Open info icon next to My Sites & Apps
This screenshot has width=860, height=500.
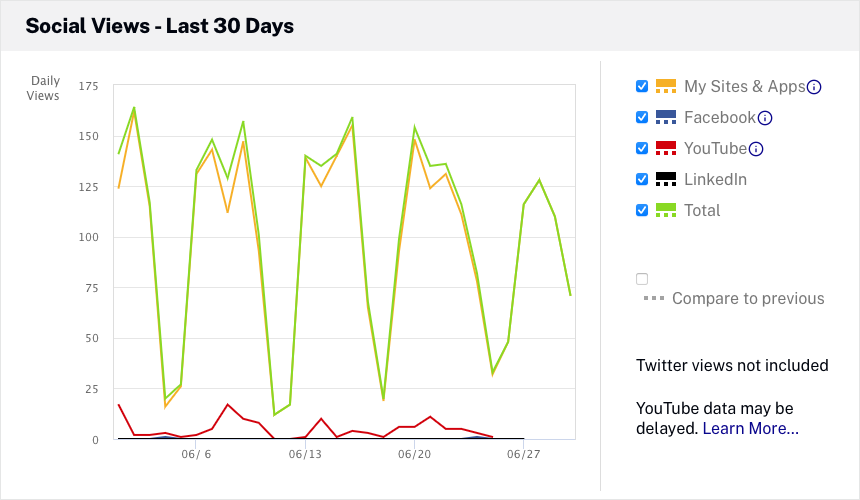814,87
